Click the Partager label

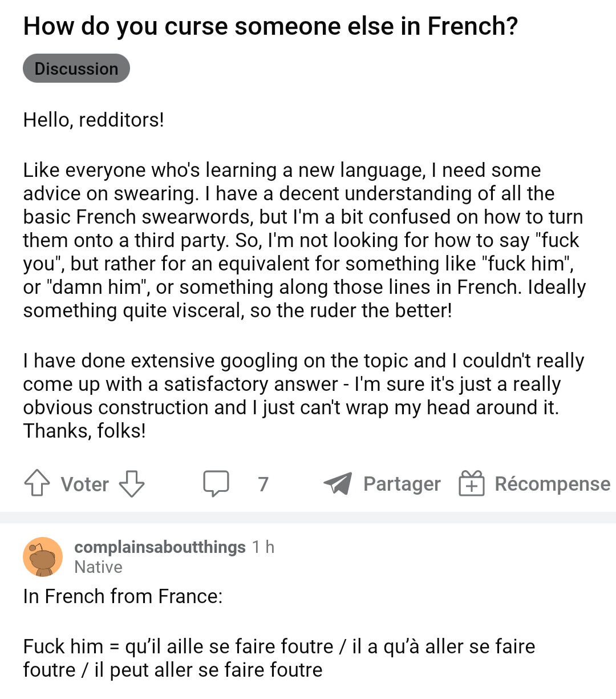click(x=402, y=484)
